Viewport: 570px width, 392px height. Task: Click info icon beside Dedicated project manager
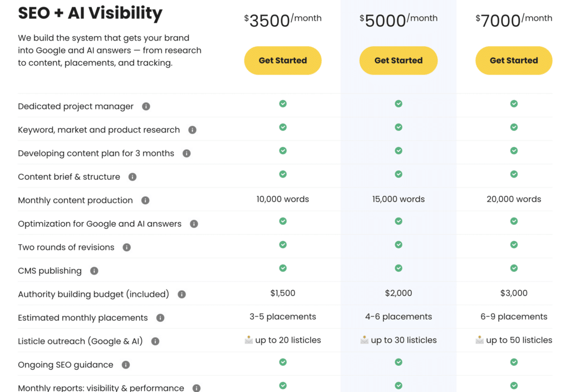pos(146,106)
